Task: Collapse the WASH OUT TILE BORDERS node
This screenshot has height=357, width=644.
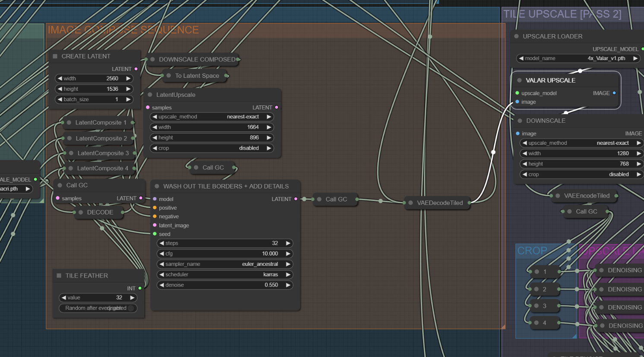Action: pos(157,186)
